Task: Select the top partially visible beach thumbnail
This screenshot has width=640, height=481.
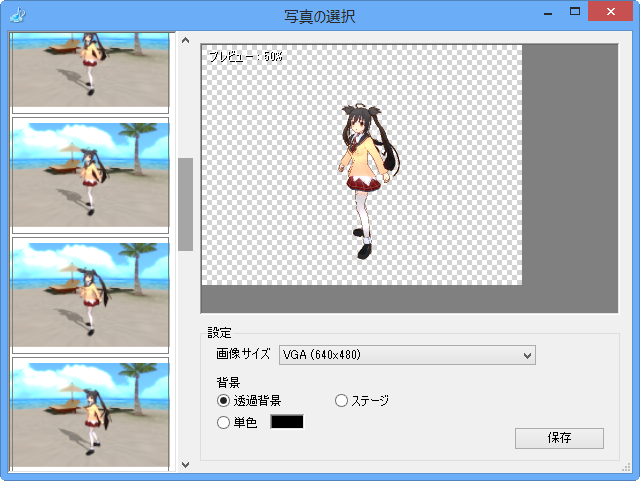Action: click(90, 73)
